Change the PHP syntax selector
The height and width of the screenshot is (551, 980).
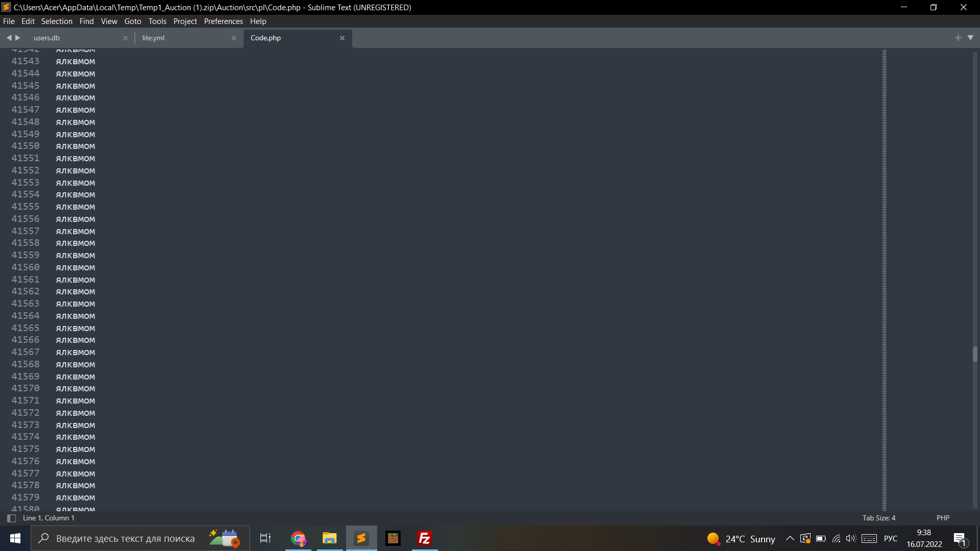tap(943, 518)
